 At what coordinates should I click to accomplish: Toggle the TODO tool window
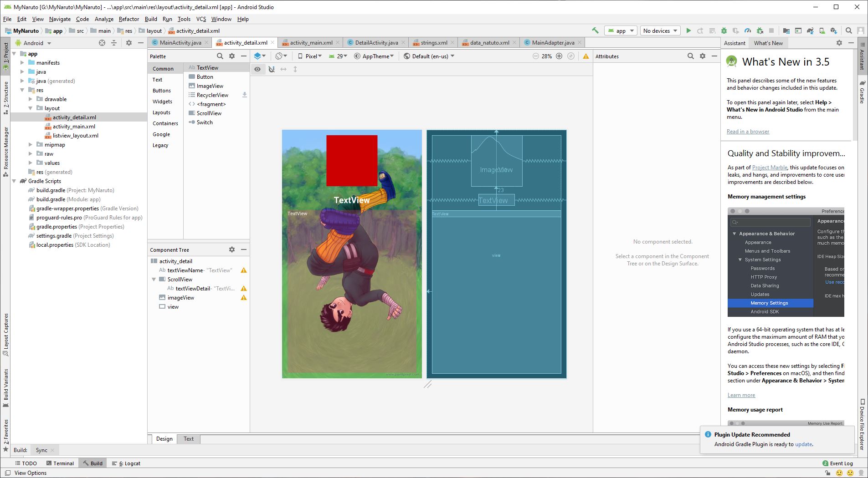pyautogui.click(x=26, y=463)
